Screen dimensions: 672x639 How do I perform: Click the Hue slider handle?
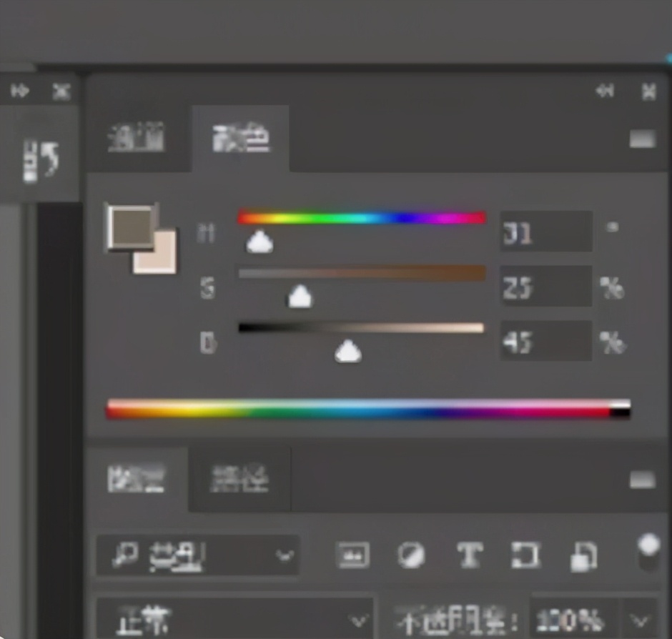point(260,242)
